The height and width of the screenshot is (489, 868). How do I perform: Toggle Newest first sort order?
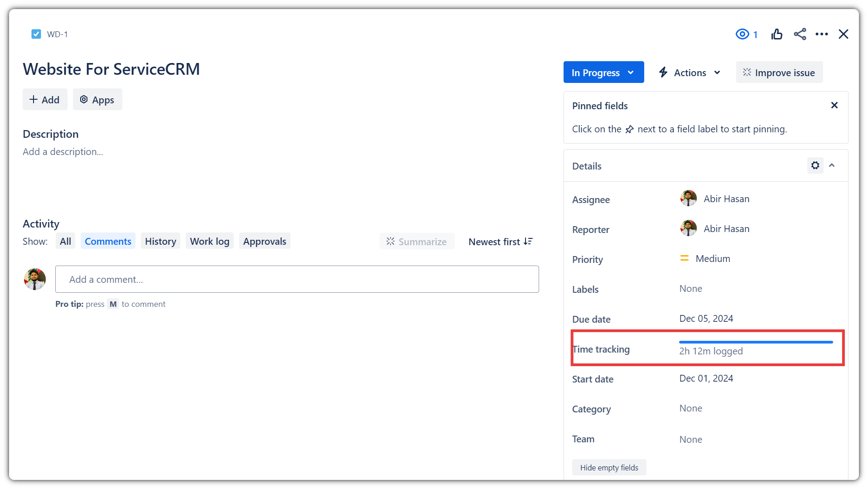(501, 242)
